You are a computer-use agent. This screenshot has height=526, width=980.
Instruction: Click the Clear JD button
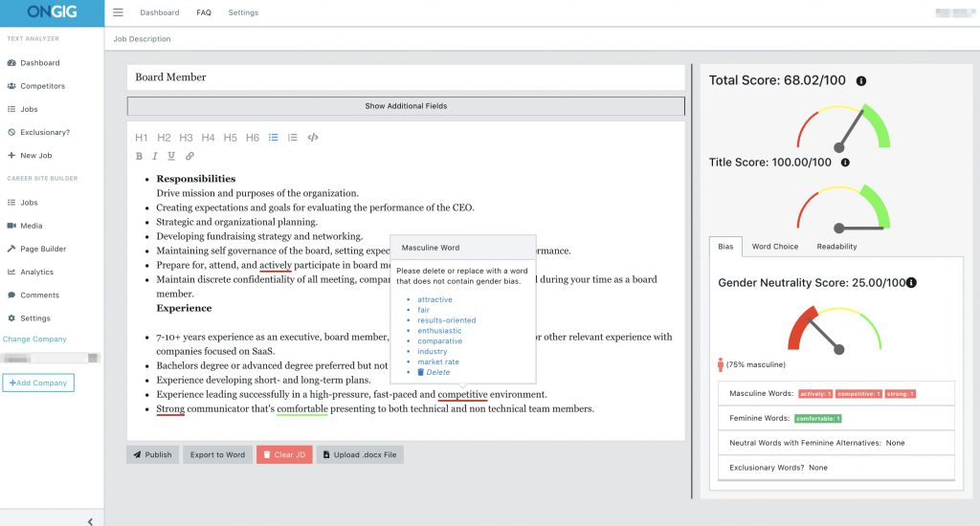pyautogui.click(x=284, y=455)
